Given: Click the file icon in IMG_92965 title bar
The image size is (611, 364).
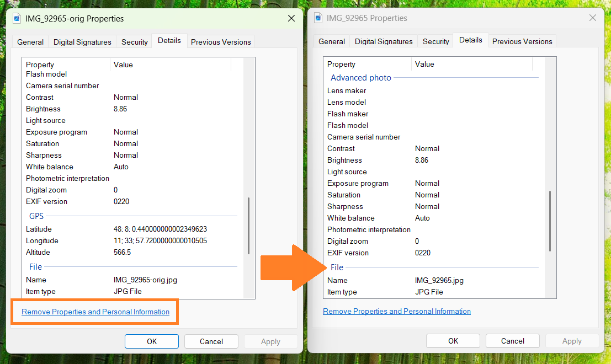Looking at the screenshot, I should coord(317,18).
